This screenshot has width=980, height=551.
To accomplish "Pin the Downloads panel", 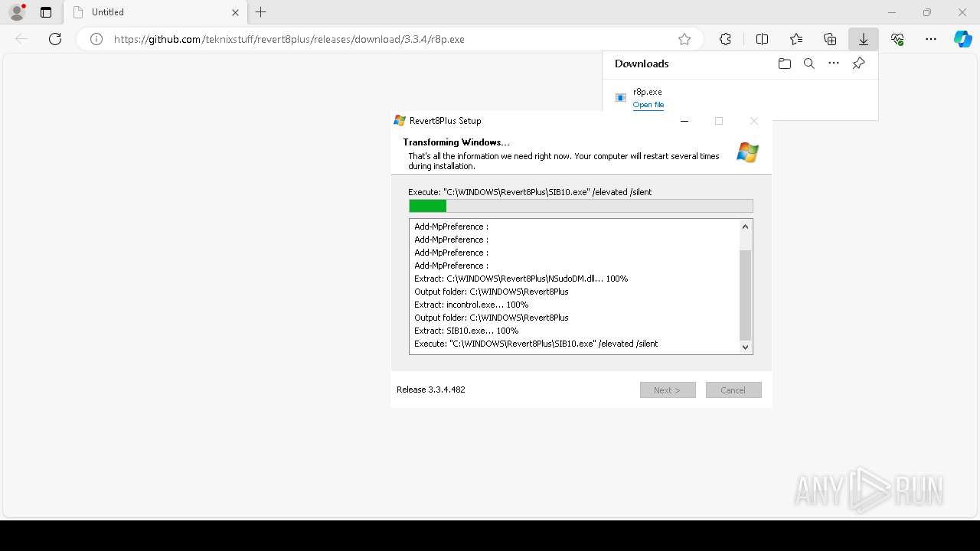I will click(858, 64).
